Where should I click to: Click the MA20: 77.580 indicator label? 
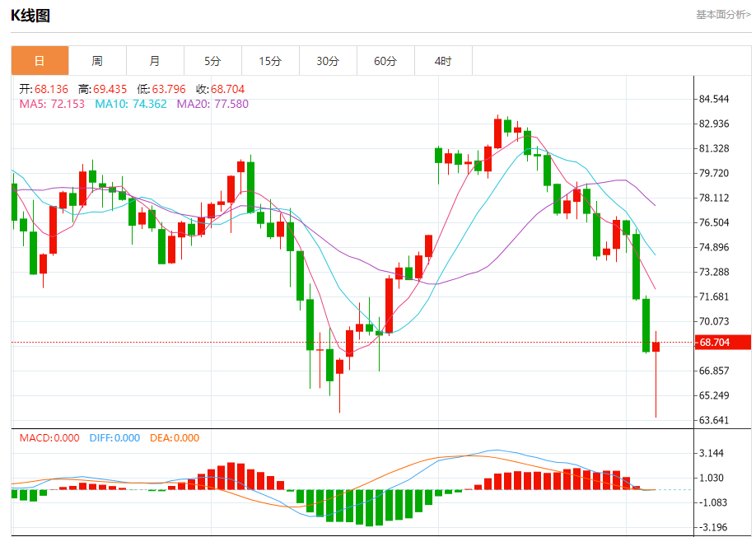click(212, 104)
